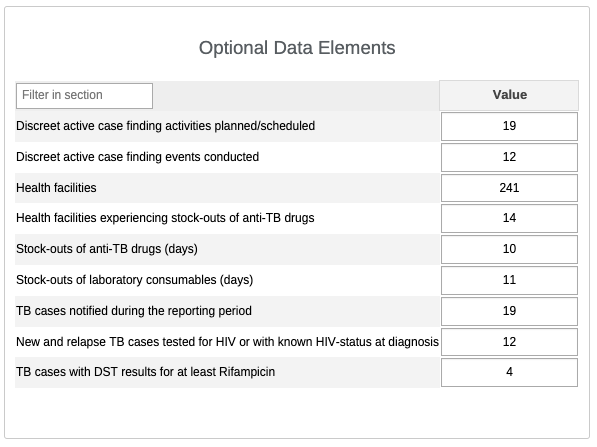This screenshot has width=597, height=447.
Task: Click the Discreet active case finding activities planned/scheduled label
Action: click(x=165, y=126)
